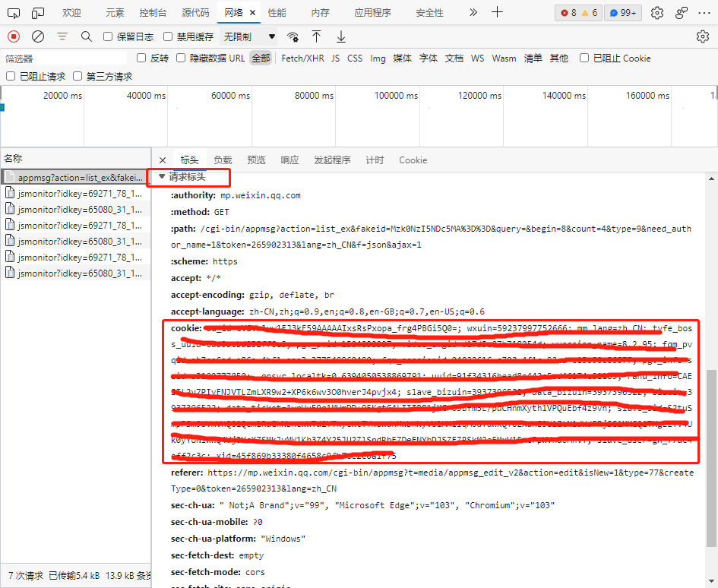This screenshot has width=718, height=588.
Task: Open network conditions wifi icon
Action: 293,36
